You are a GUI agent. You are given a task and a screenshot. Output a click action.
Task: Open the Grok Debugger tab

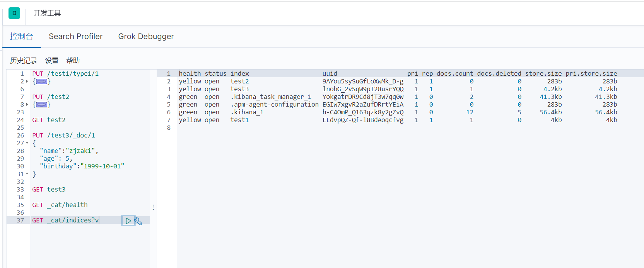[x=146, y=36]
